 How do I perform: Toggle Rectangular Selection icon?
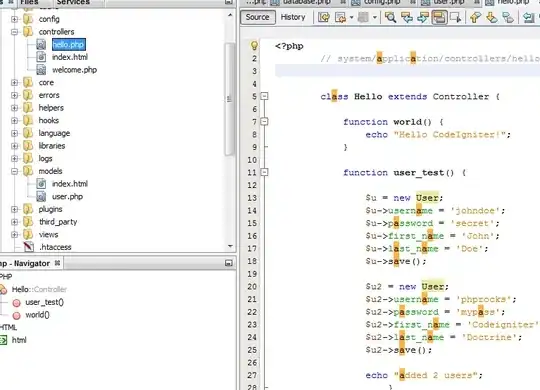point(456,17)
